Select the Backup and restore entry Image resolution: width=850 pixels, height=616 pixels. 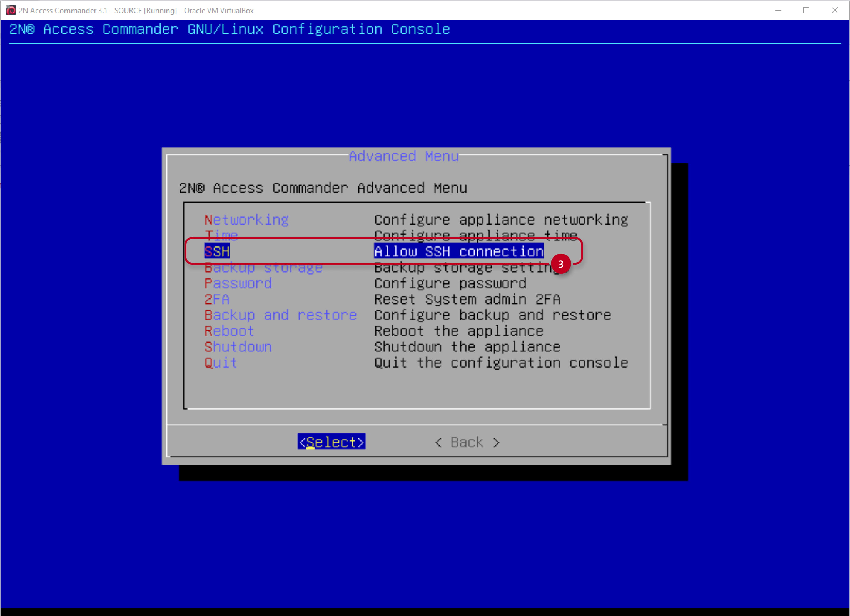point(280,315)
